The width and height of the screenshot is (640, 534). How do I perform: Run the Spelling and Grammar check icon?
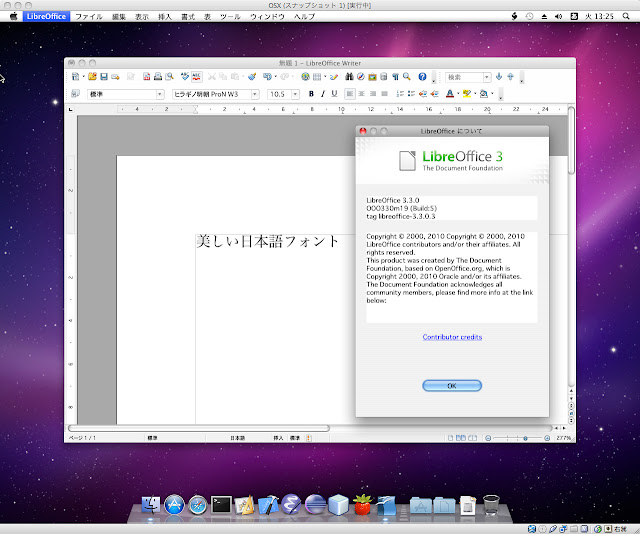[x=185, y=76]
